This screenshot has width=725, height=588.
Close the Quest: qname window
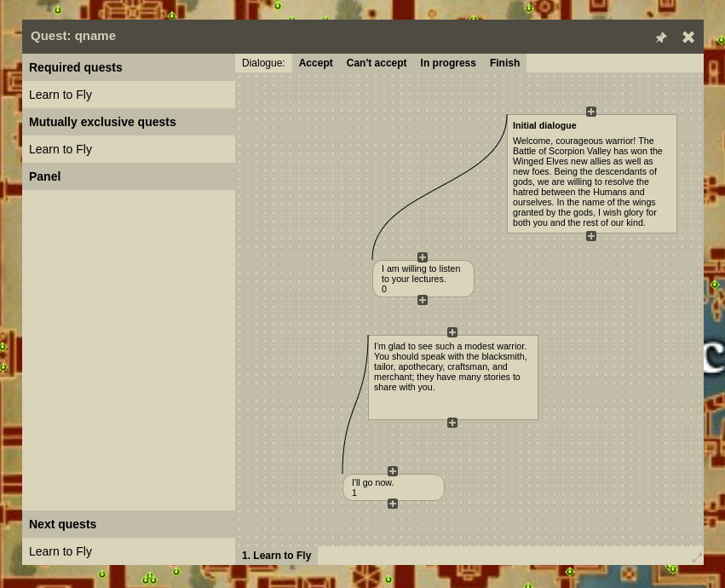point(688,37)
